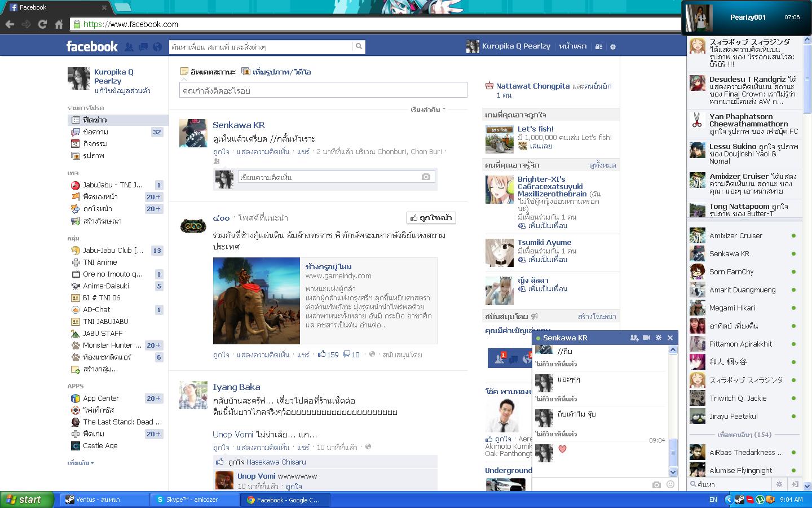Reload the Facebook page
Screen dimensions: 812x508
[x=42, y=24]
